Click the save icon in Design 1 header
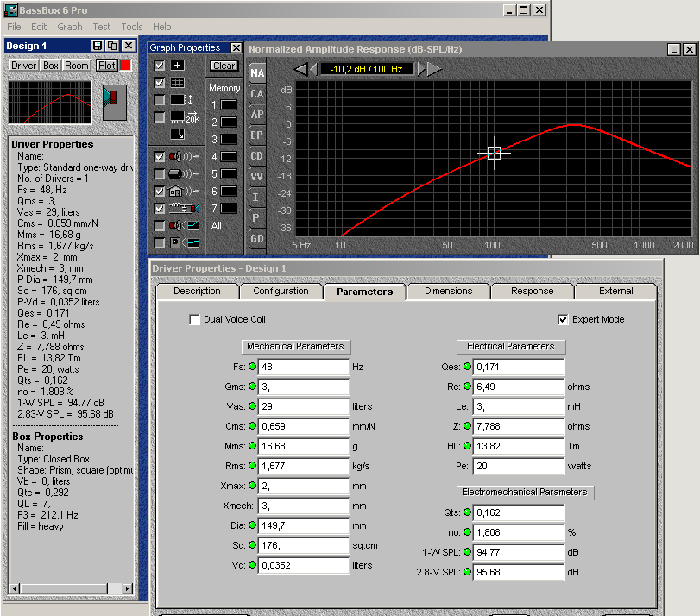This screenshot has height=616, width=700. 97,45
